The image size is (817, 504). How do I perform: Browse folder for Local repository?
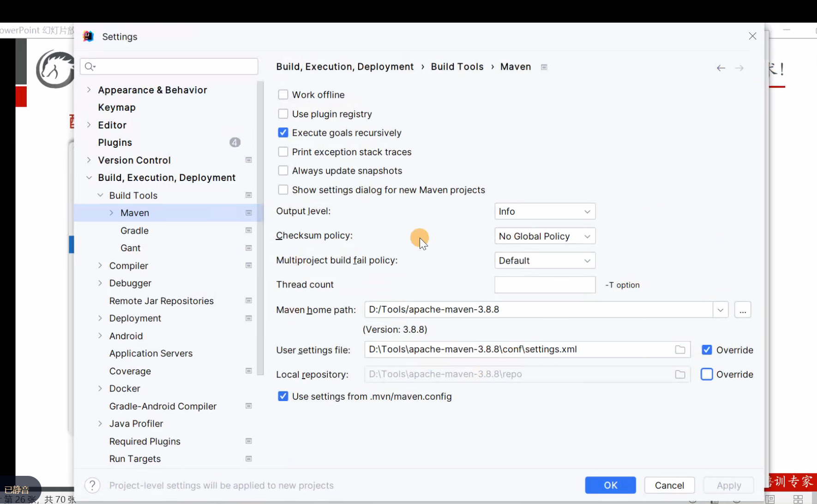click(680, 374)
